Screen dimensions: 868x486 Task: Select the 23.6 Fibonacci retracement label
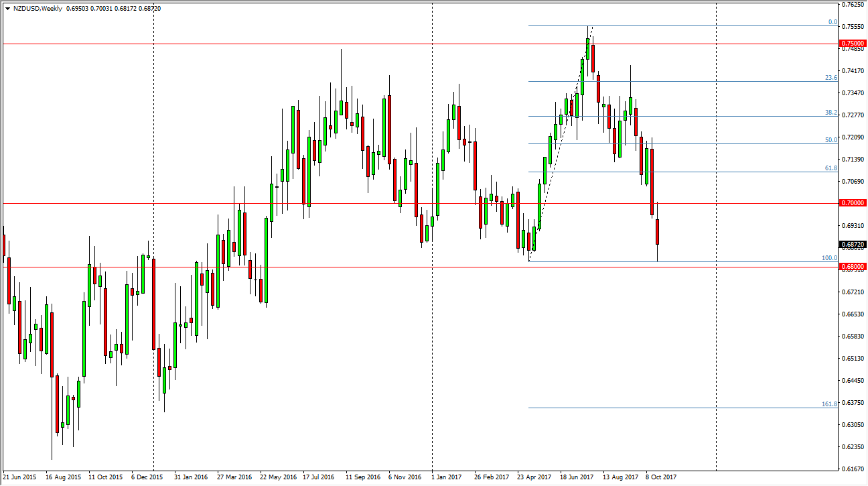pos(830,78)
